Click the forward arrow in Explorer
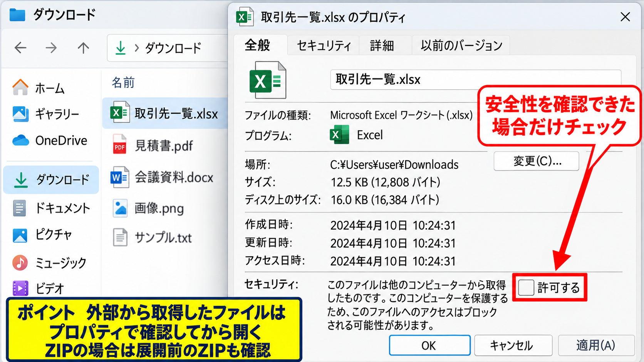644x362 pixels. 51,48
